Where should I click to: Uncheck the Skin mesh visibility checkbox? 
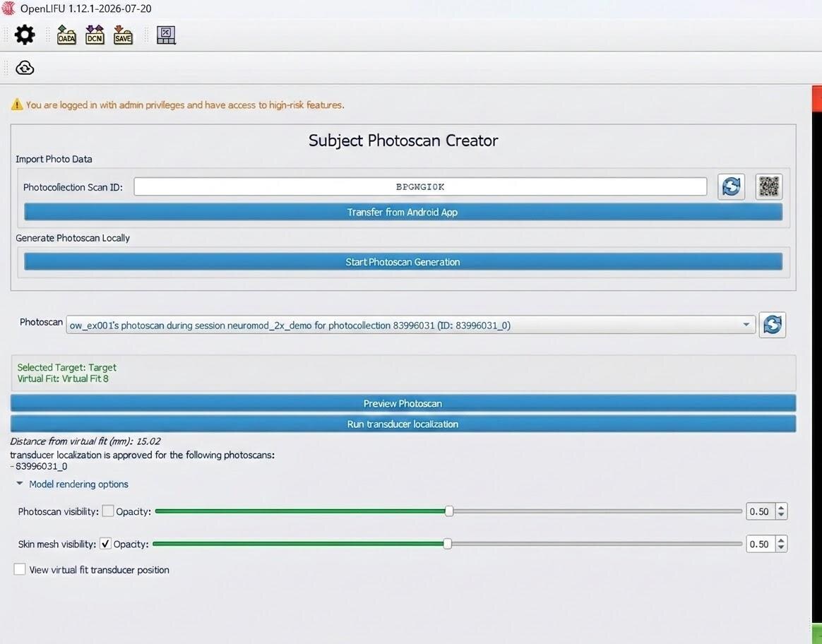point(105,544)
